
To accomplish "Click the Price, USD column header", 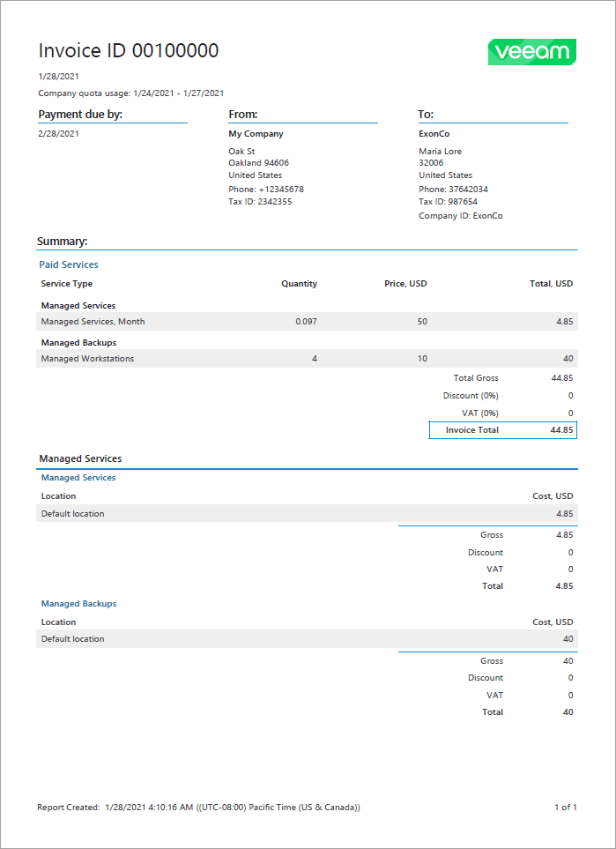I will [x=405, y=284].
